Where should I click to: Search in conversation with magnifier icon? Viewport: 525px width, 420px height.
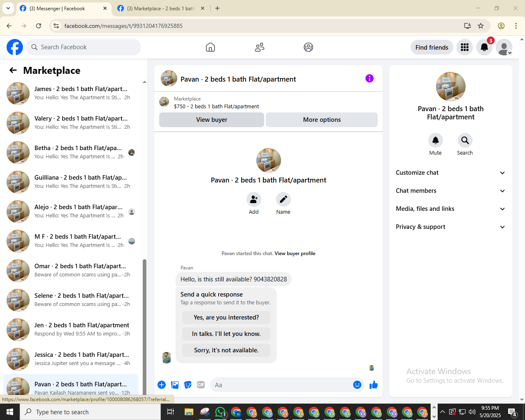465,140
